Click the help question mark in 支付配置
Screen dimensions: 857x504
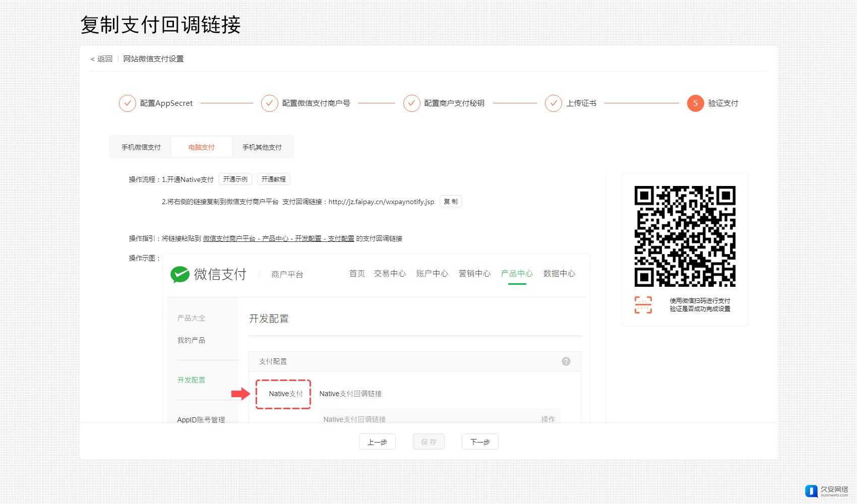[566, 361]
